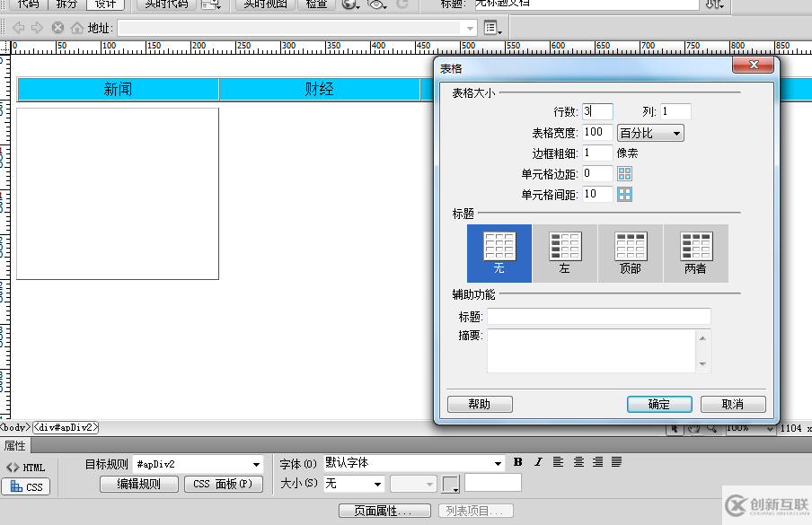
Task: Click cell spacing grid icon
Action: 624,195
